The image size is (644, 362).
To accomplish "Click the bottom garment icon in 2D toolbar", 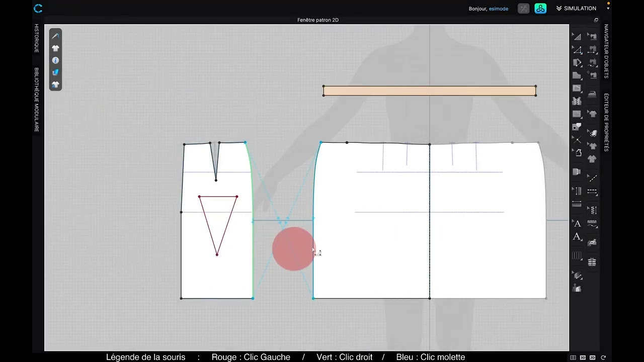I will pyautogui.click(x=55, y=84).
